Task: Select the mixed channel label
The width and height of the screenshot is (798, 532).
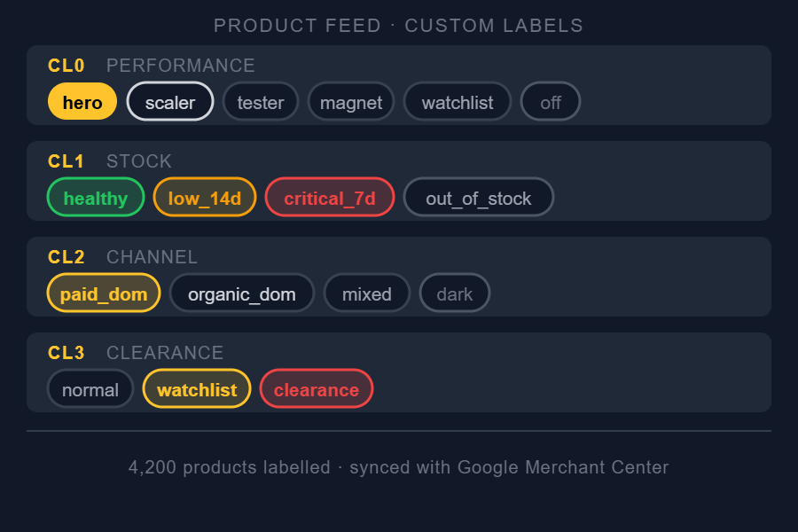Action: [x=367, y=293]
